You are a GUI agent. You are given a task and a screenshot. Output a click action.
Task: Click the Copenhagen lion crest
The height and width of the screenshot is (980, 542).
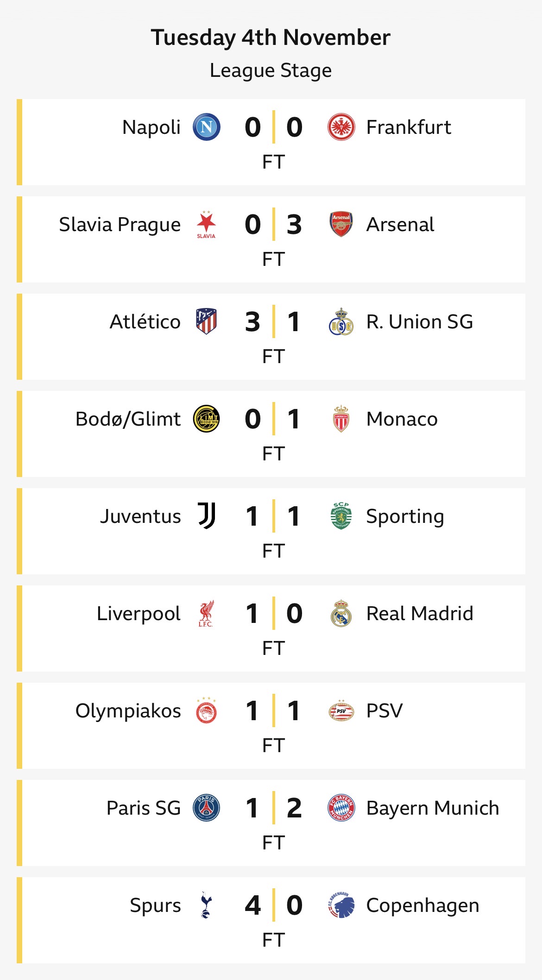click(x=341, y=905)
